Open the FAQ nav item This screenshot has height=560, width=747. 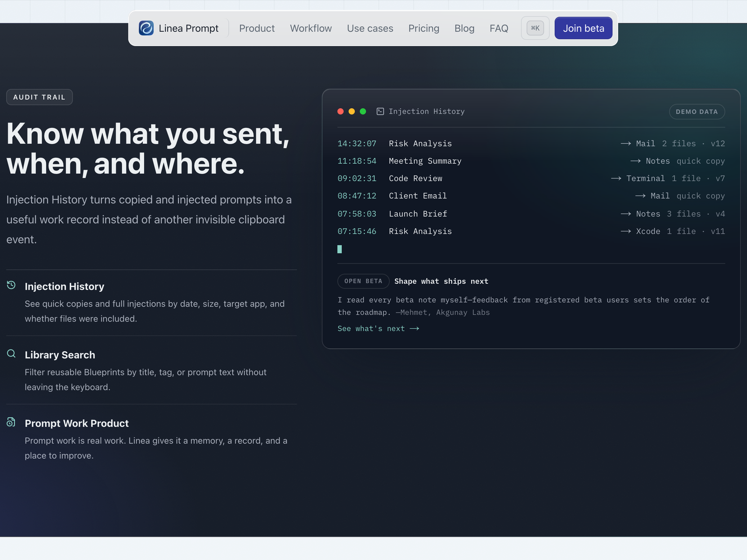(x=499, y=28)
